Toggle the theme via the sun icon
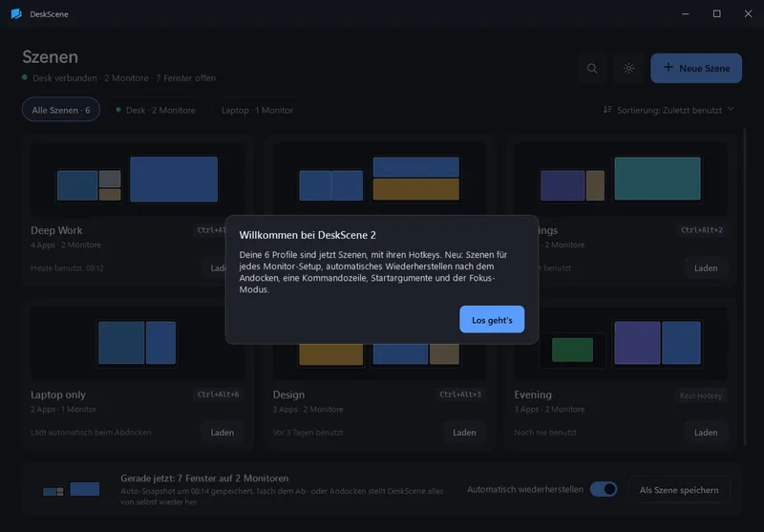 coord(628,68)
